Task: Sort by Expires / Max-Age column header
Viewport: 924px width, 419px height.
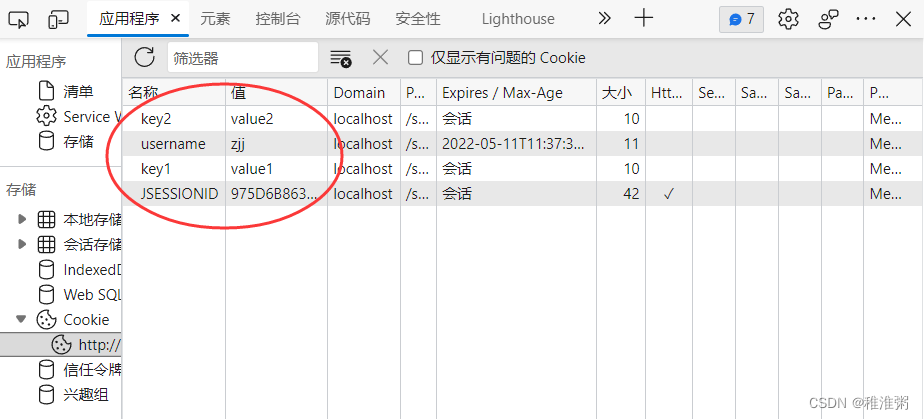Action: 516,93
